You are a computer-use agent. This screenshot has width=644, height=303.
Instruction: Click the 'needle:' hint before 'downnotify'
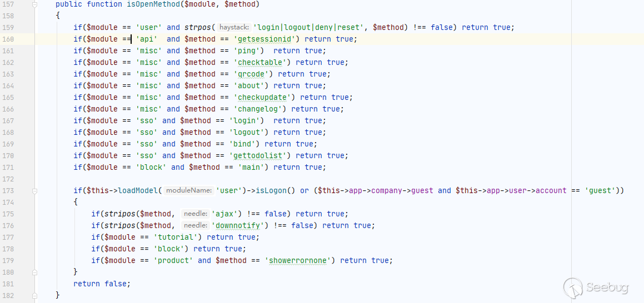point(195,225)
